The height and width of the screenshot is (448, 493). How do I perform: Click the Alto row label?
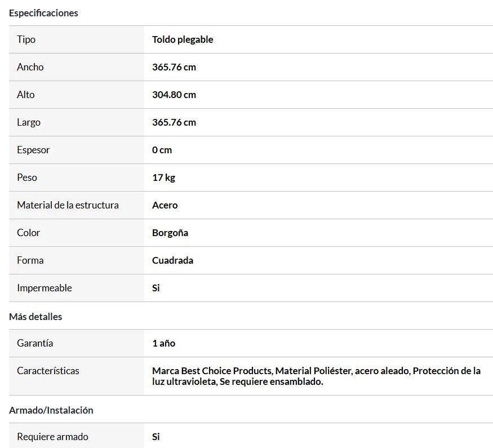pos(26,95)
